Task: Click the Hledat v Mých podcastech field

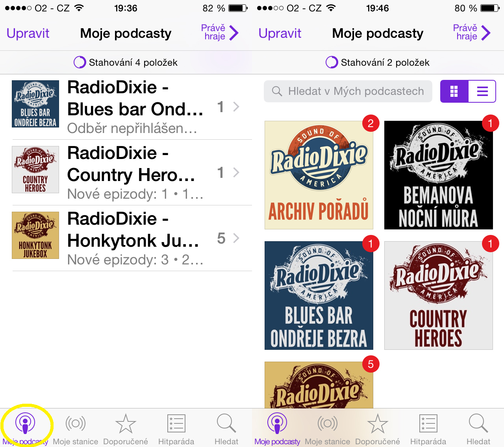Action: click(348, 91)
